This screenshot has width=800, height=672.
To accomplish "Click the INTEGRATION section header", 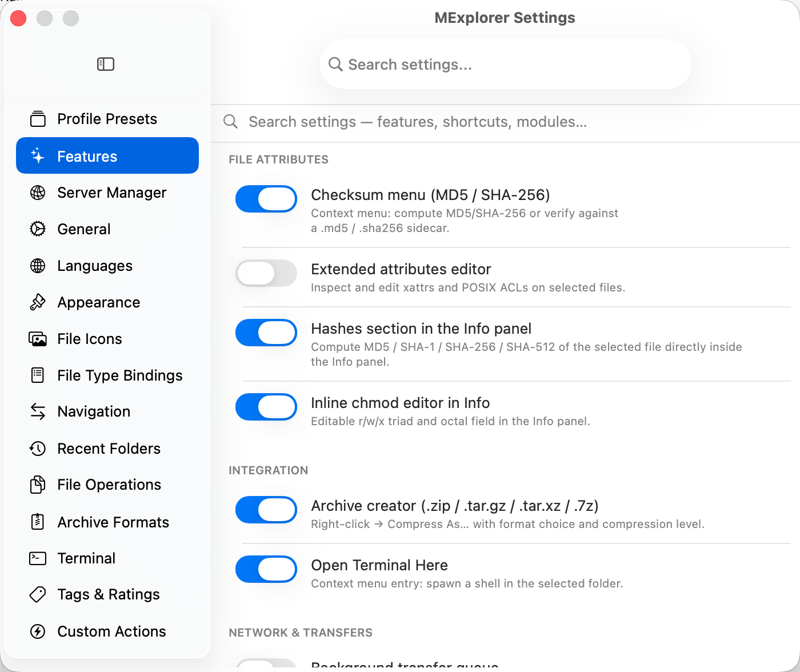I will tap(269, 470).
